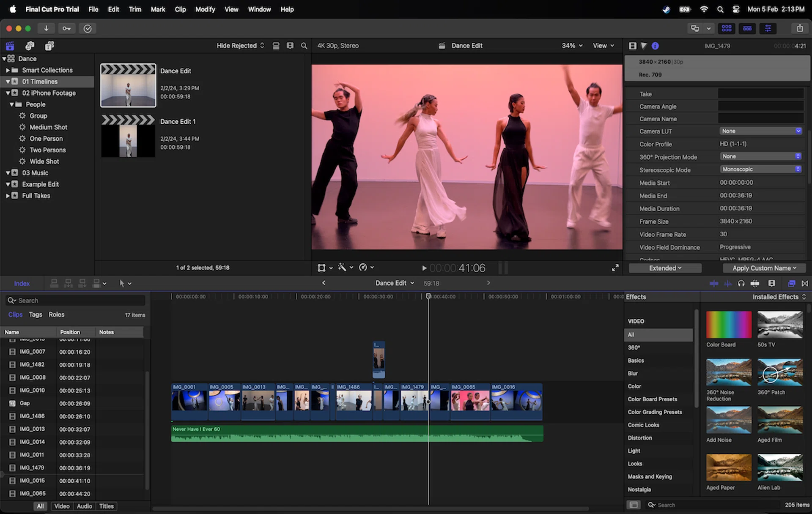Image resolution: width=812 pixels, height=514 pixels.
Task: Open the Modify menu
Action: coord(205,9)
